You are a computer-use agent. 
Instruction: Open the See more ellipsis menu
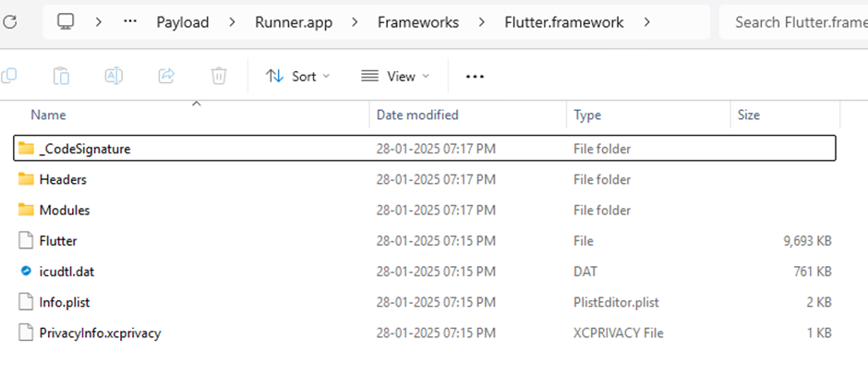[475, 77]
